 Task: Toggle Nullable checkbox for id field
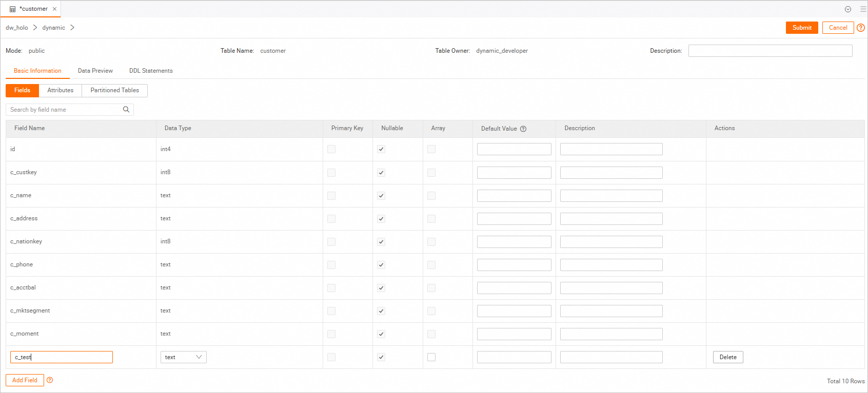[381, 149]
